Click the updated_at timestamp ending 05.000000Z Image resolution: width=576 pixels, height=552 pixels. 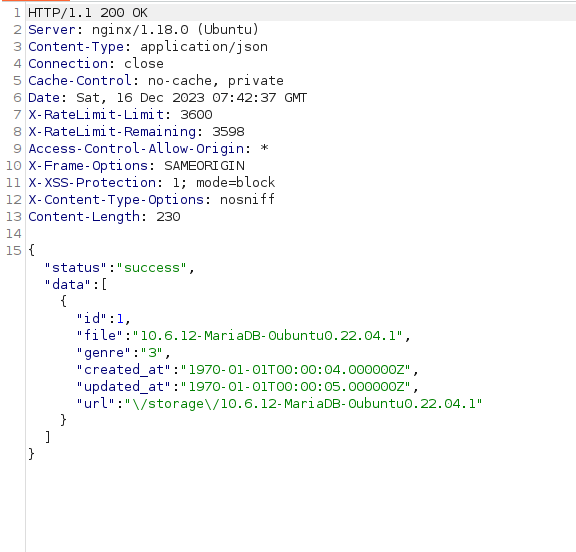coord(296,386)
